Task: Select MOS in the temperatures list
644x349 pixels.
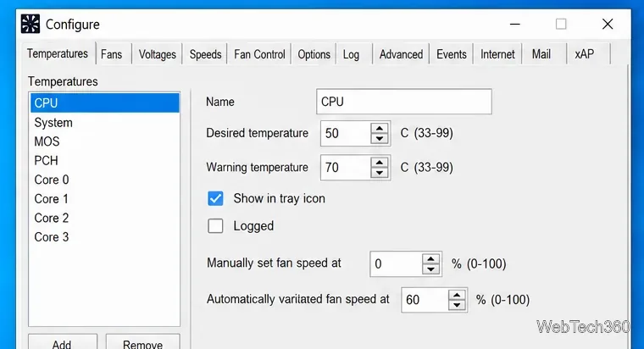Action: pos(105,141)
